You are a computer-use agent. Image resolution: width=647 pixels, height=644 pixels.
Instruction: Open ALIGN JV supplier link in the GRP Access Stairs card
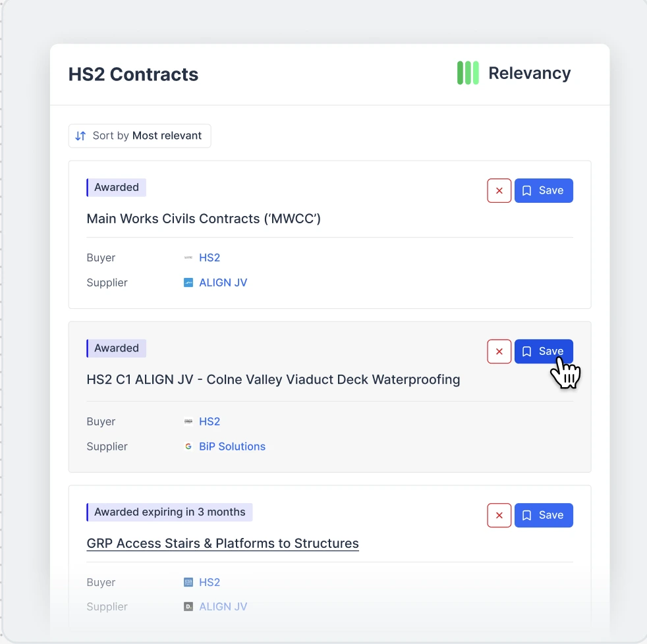(223, 606)
